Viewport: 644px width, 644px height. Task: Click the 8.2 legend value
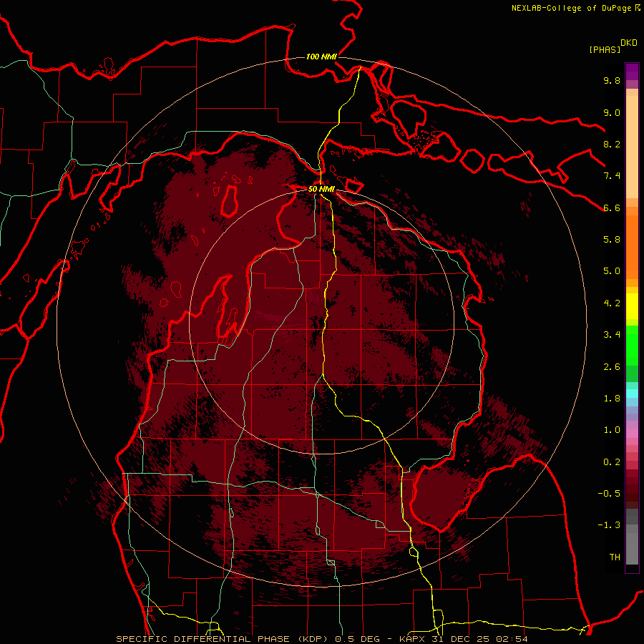(x=612, y=144)
